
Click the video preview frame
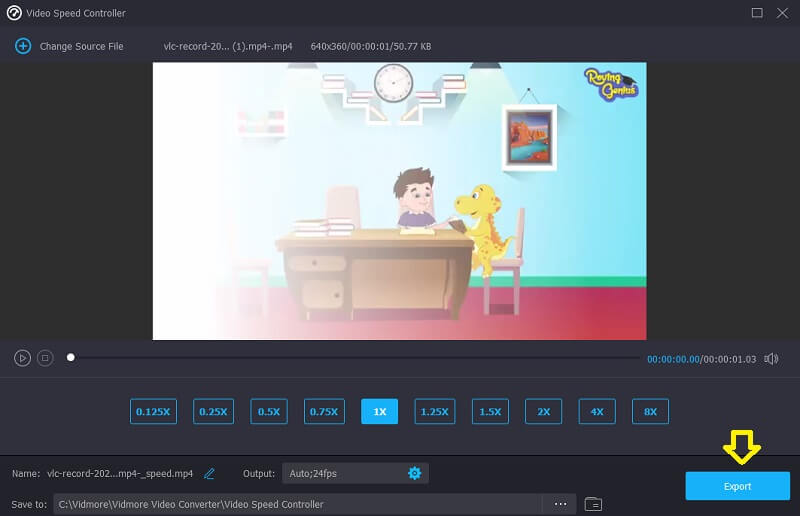399,201
